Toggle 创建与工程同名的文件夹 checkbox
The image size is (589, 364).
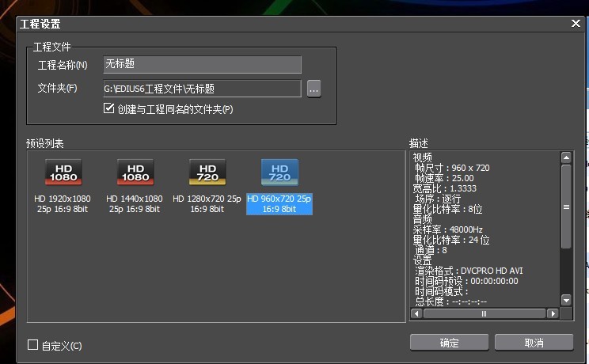pyautogui.click(x=108, y=108)
